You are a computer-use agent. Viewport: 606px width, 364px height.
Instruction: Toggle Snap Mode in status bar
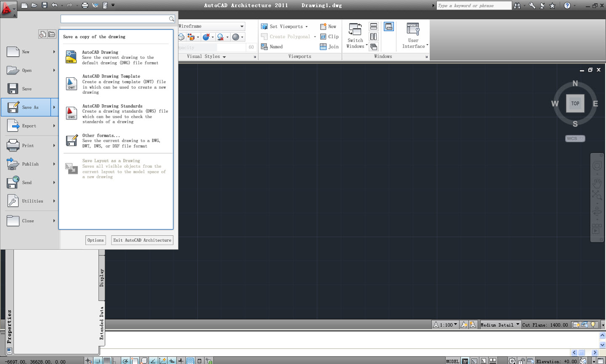pyautogui.click(x=97, y=361)
